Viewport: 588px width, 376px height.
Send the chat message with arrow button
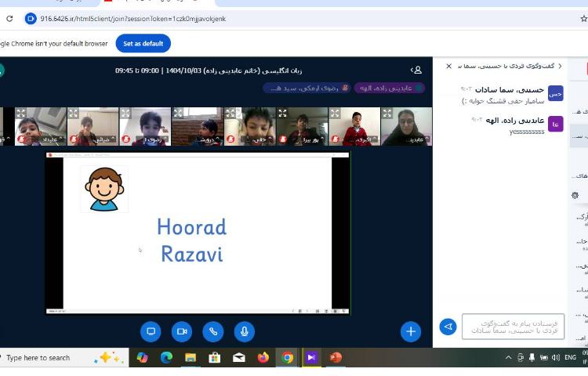448,327
